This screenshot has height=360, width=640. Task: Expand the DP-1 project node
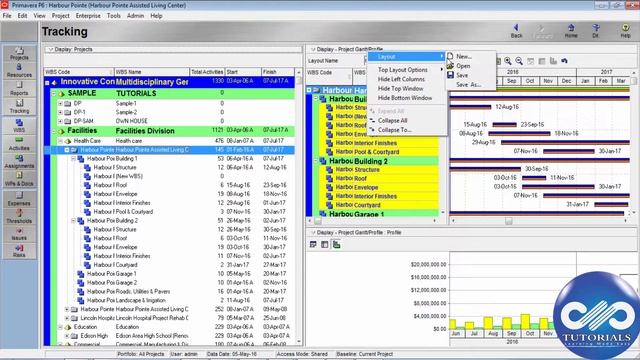pos(60,112)
